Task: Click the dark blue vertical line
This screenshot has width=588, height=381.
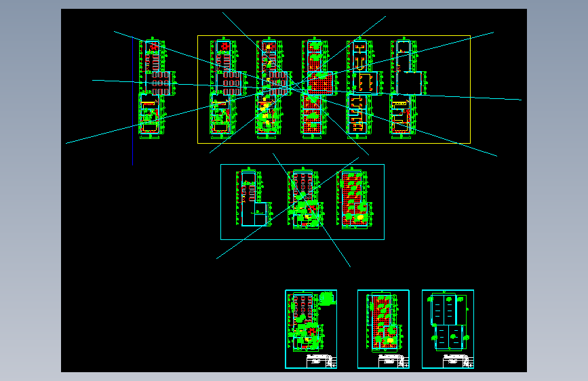Action: [x=132, y=101]
